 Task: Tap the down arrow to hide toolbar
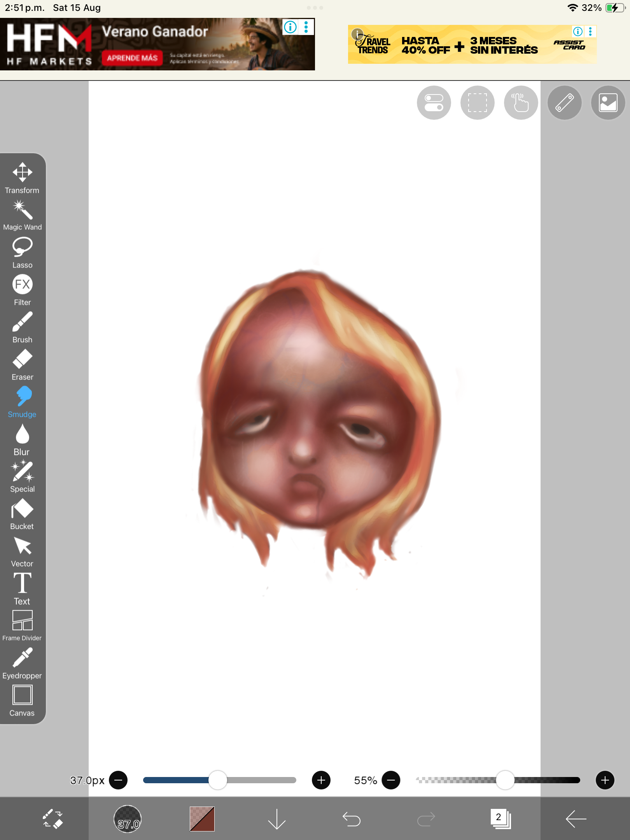(x=277, y=819)
